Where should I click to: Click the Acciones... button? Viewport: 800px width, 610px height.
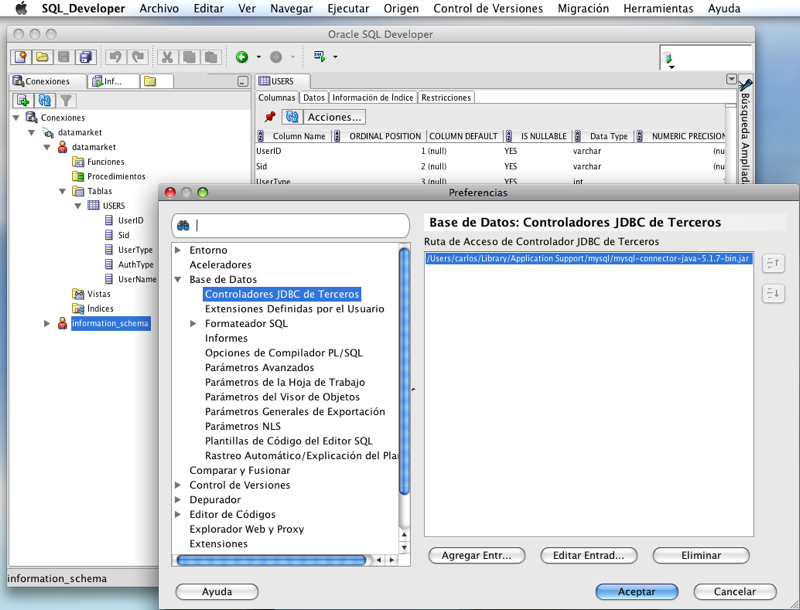click(334, 117)
